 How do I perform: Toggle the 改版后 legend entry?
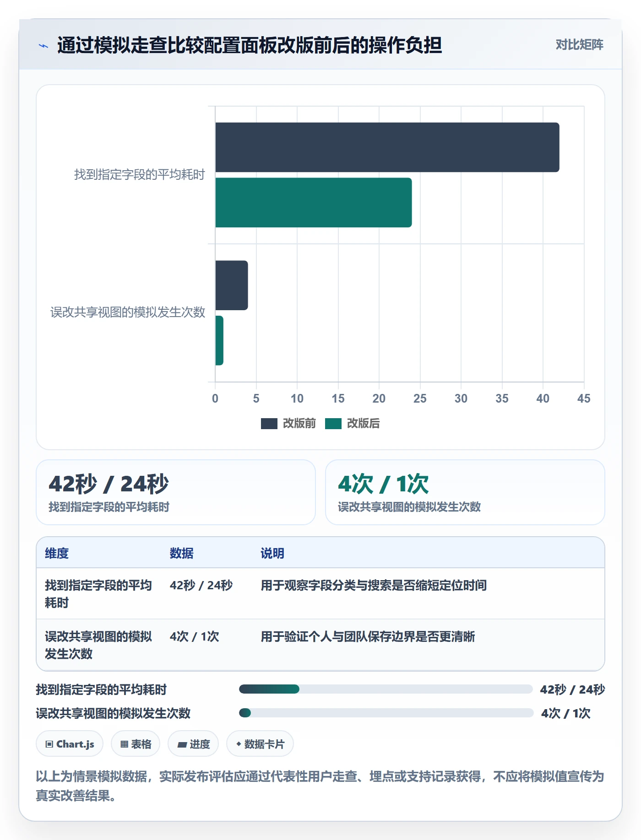353,423
